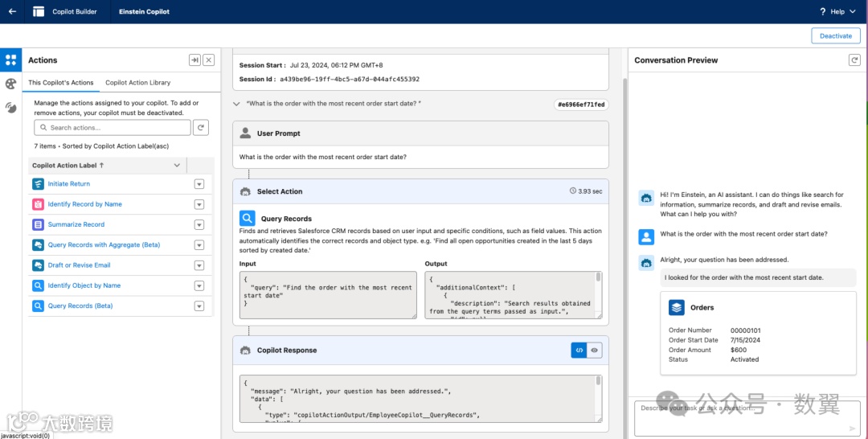Select the This Copilot's Actions tab
This screenshot has width=868, height=439.
point(61,83)
